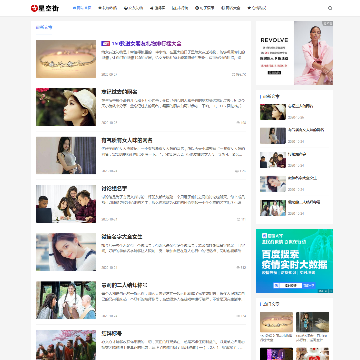Open the smiling long-haired woman article thumbnail
The width and height of the screenshot is (360, 360).
66,252
